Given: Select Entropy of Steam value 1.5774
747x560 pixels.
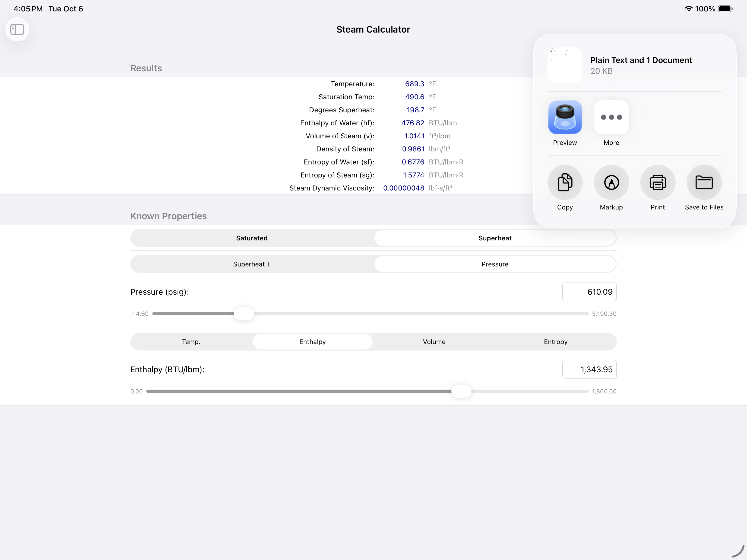Looking at the screenshot, I should click(413, 175).
